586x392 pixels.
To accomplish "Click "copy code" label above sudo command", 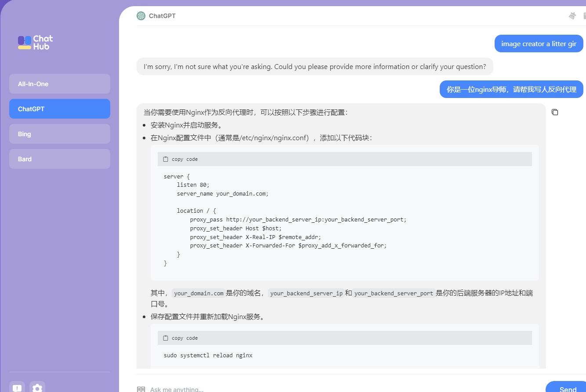I will click(185, 338).
